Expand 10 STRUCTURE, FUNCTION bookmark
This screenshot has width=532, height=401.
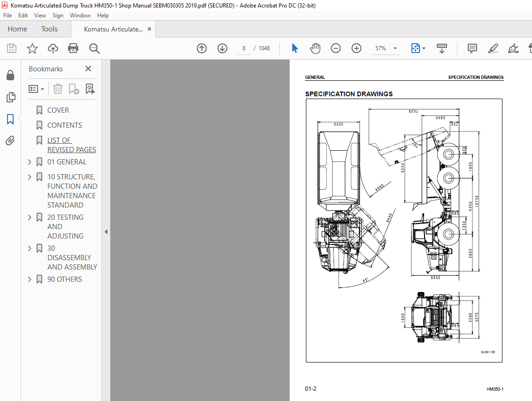click(x=30, y=177)
